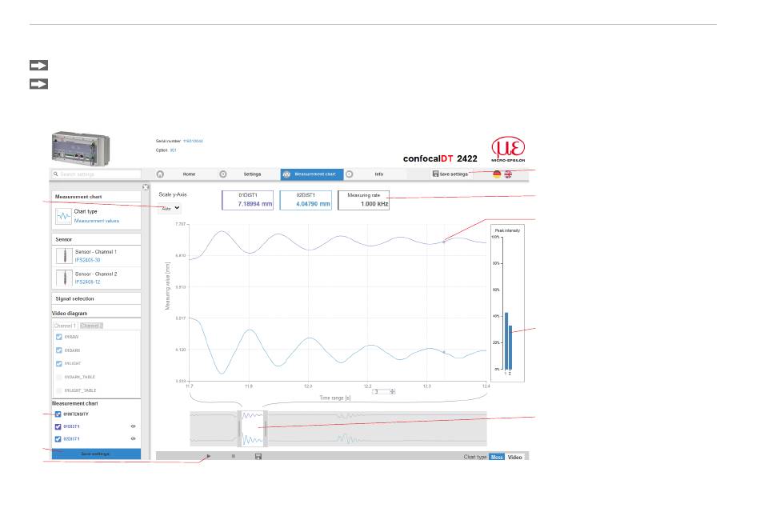Screen dimensions: 760x532
Task: Hide 02DIST1 curve using eye icon
Action: tap(134, 439)
